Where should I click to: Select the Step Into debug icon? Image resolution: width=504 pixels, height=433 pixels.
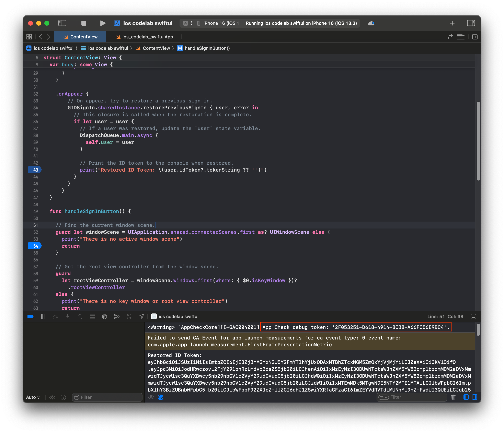68,316
